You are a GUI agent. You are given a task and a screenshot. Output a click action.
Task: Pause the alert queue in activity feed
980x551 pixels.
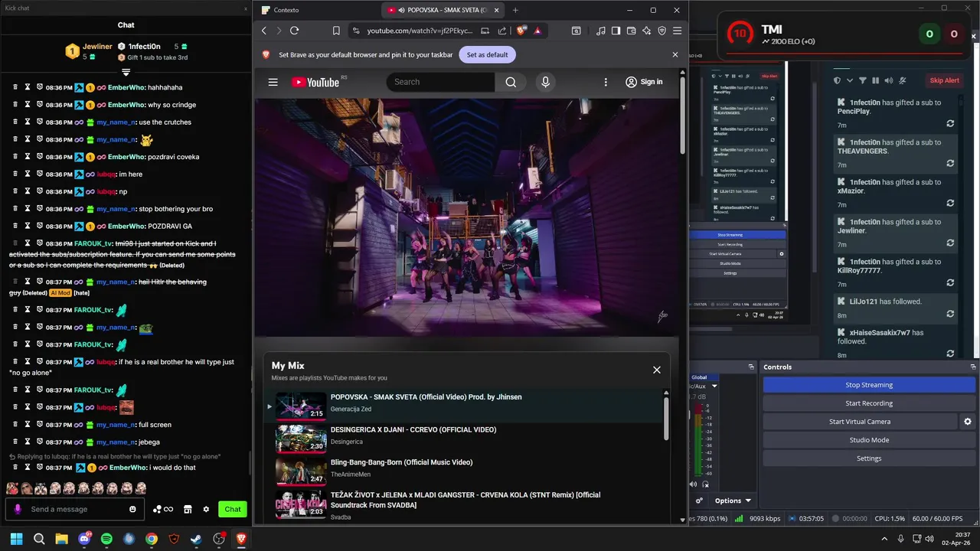(876, 80)
